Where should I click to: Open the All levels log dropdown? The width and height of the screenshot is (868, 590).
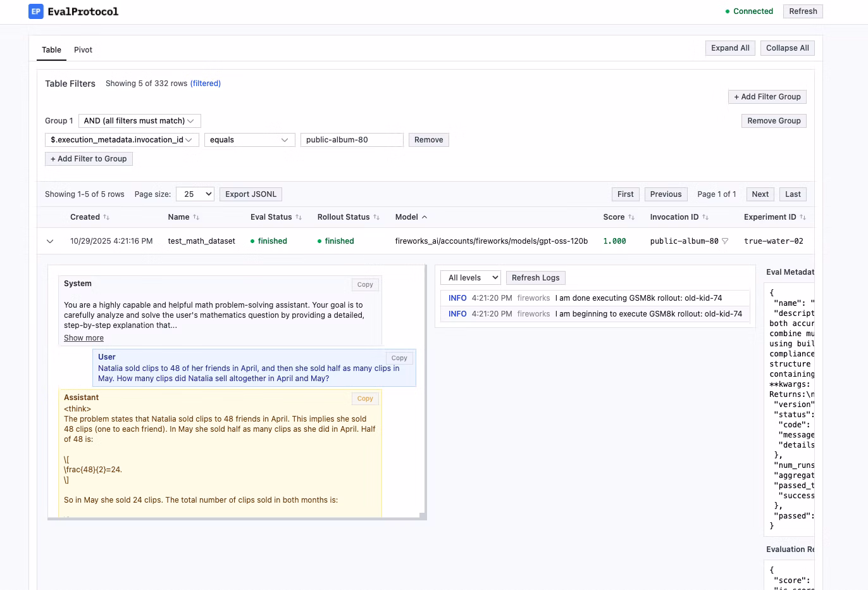pos(471,278)
